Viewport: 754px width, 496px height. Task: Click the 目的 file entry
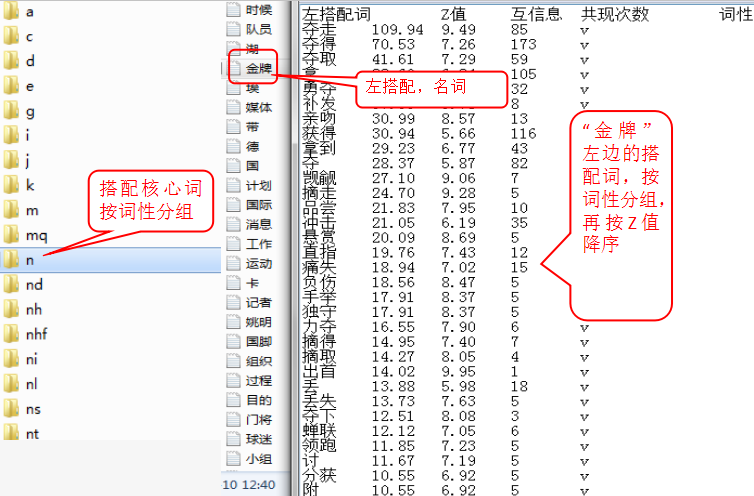[x=250, y=400]
